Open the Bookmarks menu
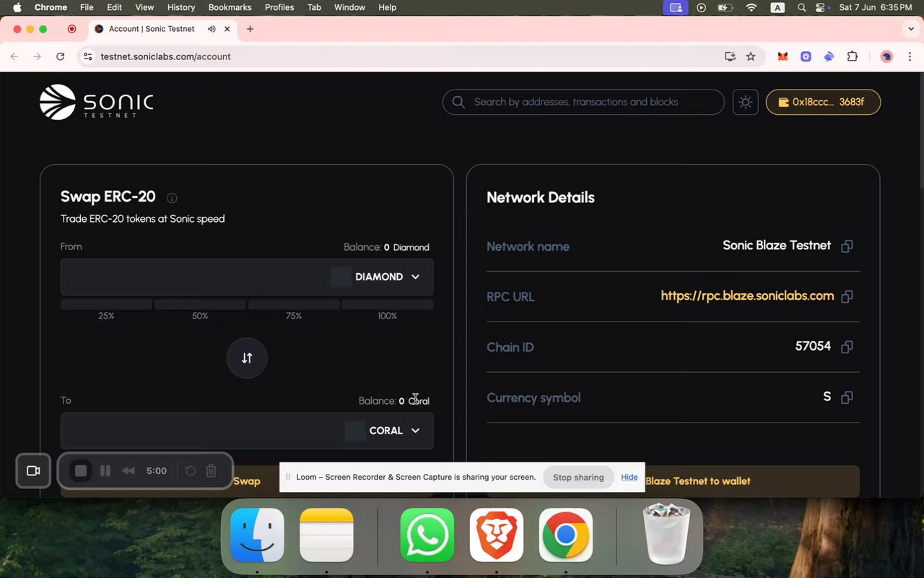924x578 pixels. 230,7
